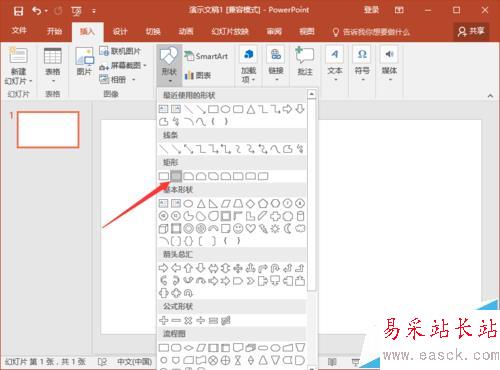Open the 文件 menu tab
The width and height of the screenshot is (500, 370).
tap(19, 31)
